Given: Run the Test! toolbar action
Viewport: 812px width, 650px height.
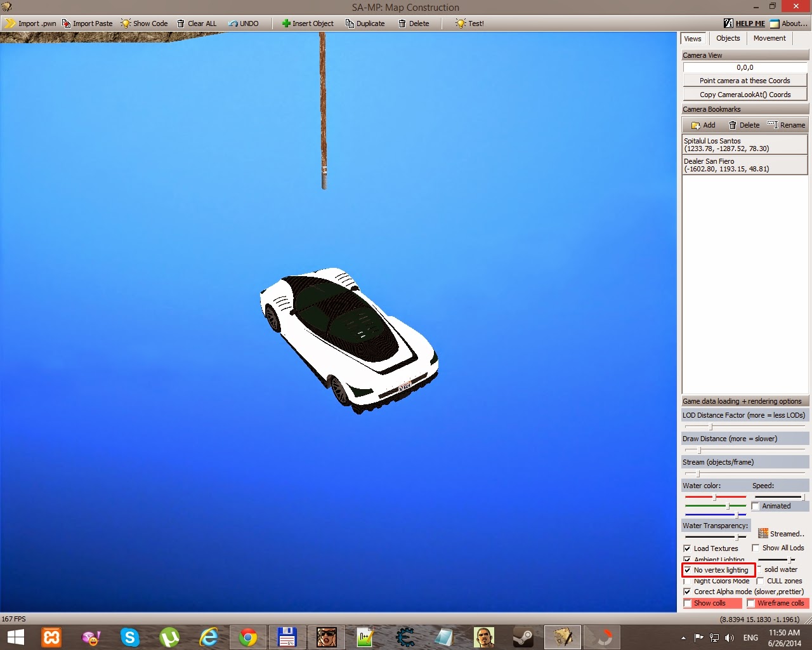Looking at the screenshot, I should tap(469, 23).
